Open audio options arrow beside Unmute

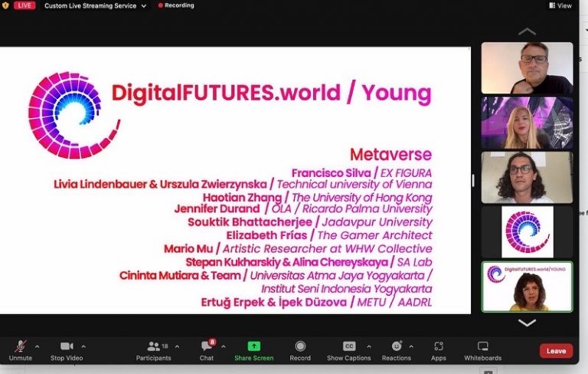point(37,346)
